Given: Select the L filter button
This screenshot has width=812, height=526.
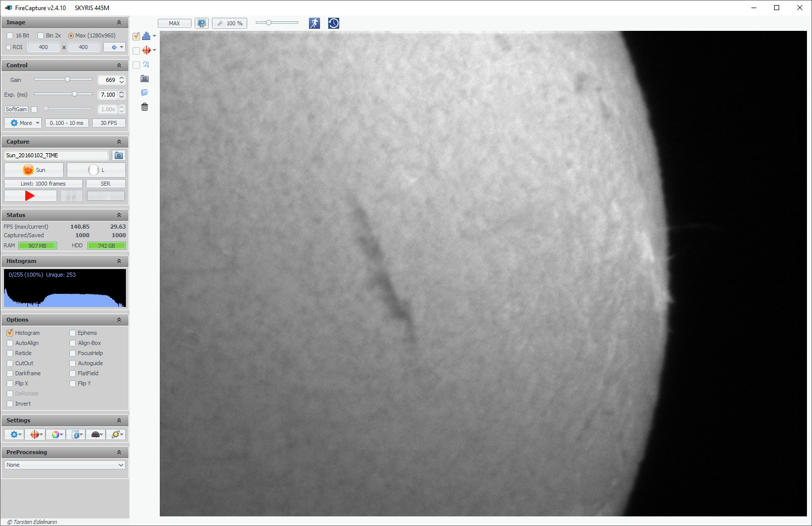Looking at the screenshot, I should (96, 170).
